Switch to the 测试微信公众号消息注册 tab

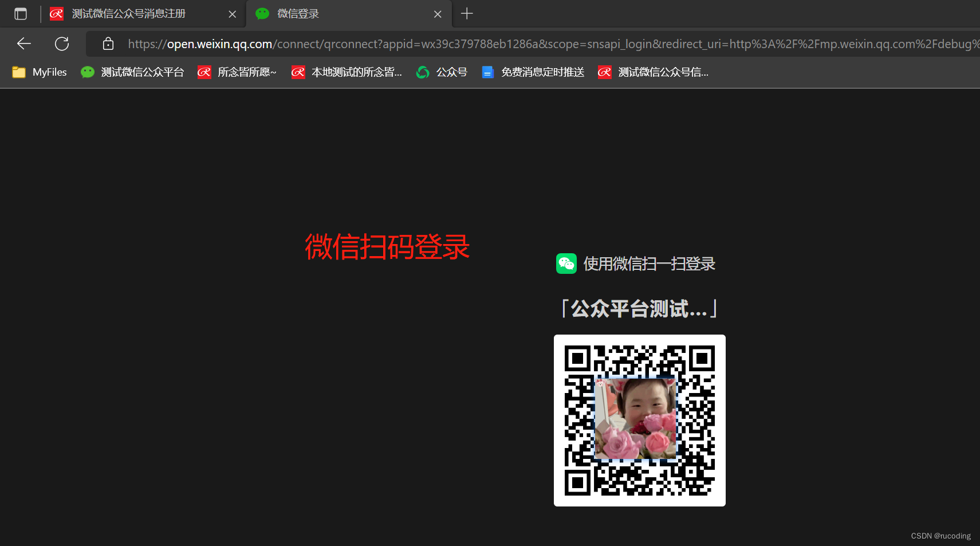tap(143, 14)
